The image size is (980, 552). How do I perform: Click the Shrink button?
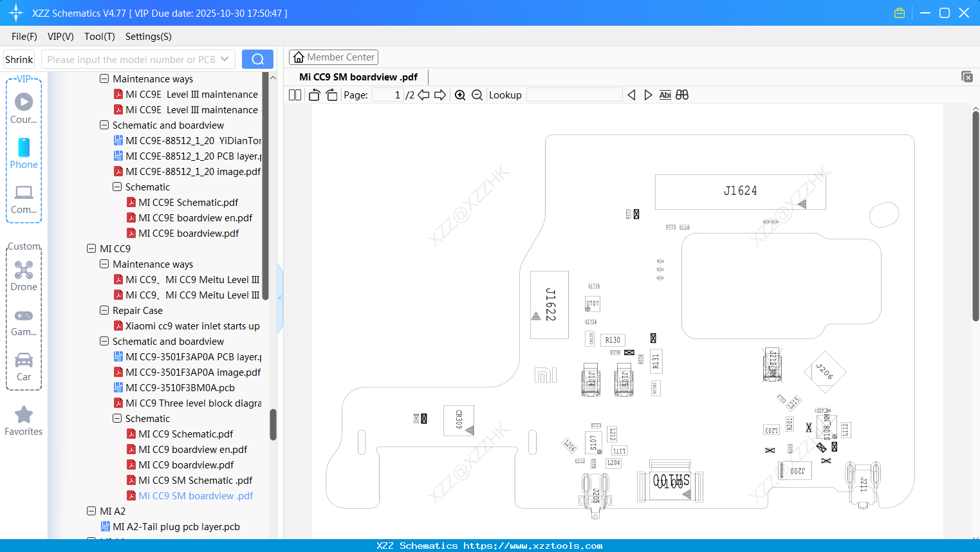click(19, 59)
